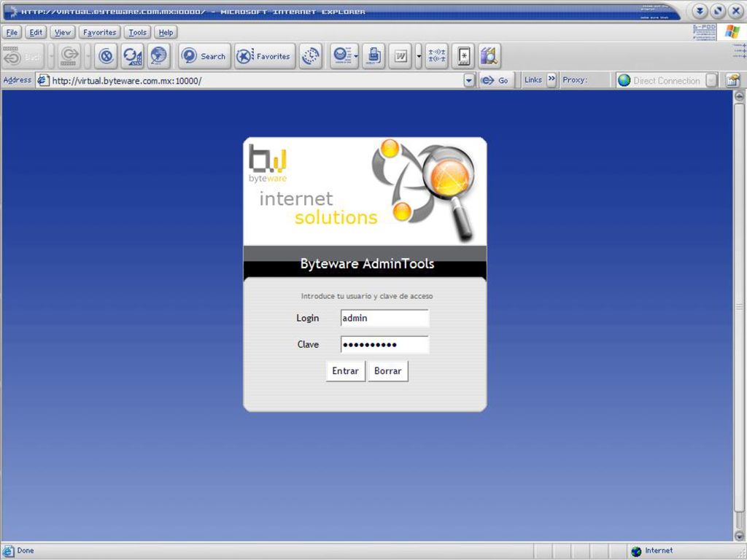Open the Search toolbar button
This screenshot has height=560, width=747.
pos(204,56)
